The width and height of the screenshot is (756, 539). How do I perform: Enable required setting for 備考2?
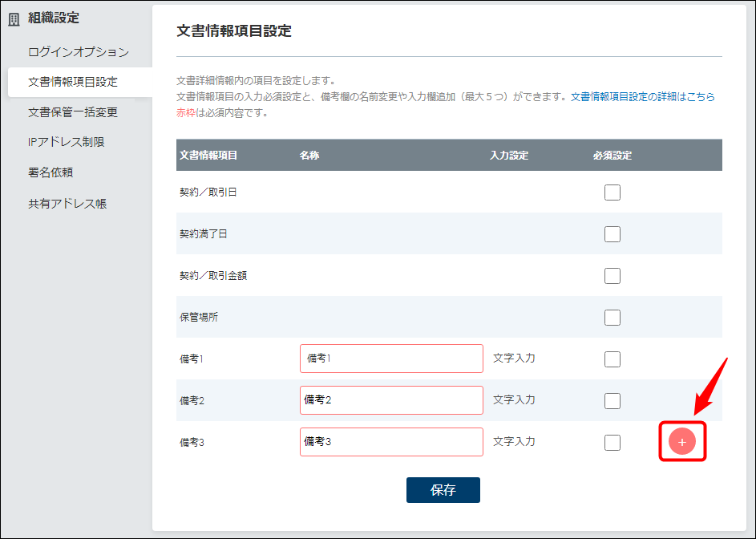612,400
